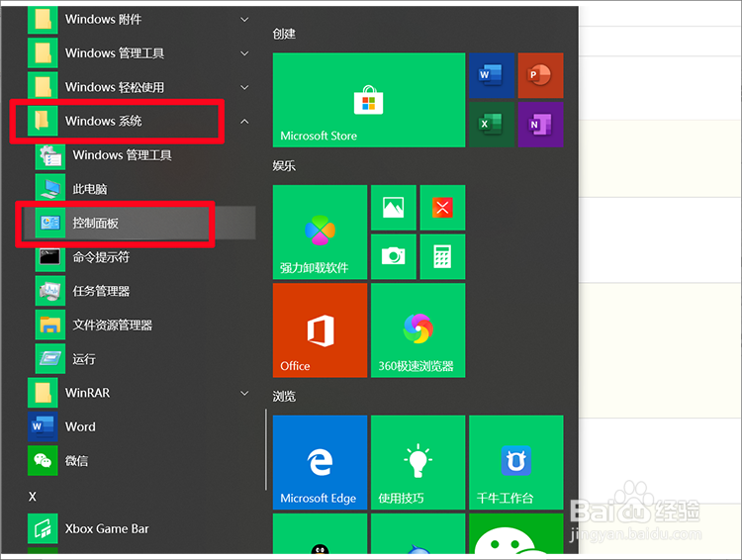Click the WinRAR folder icon
This screenshot has height=560, width=742.
click(43, 393)
